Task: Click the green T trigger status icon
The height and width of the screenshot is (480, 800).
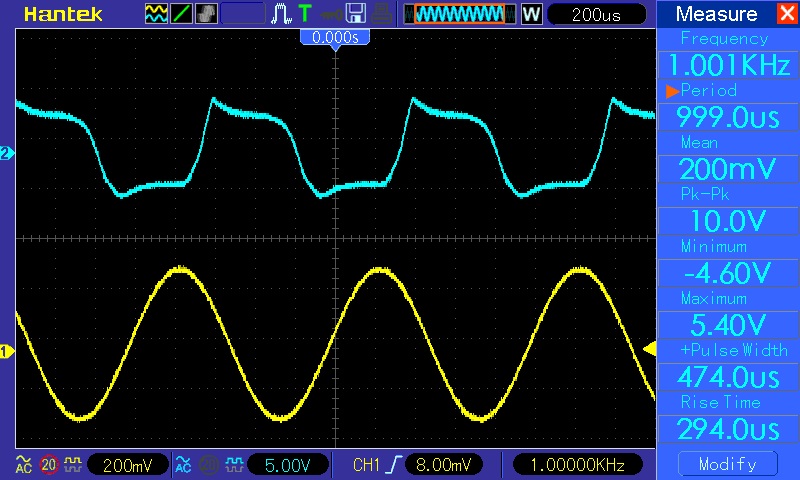Action: click(305, 14)
